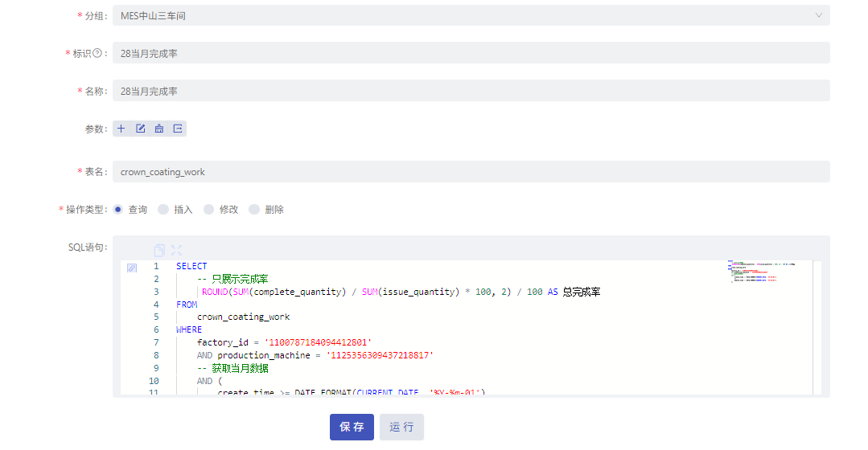Screen dimensions: 868x450
Task: Click the ROUND function on line 3
Action: 215,292
